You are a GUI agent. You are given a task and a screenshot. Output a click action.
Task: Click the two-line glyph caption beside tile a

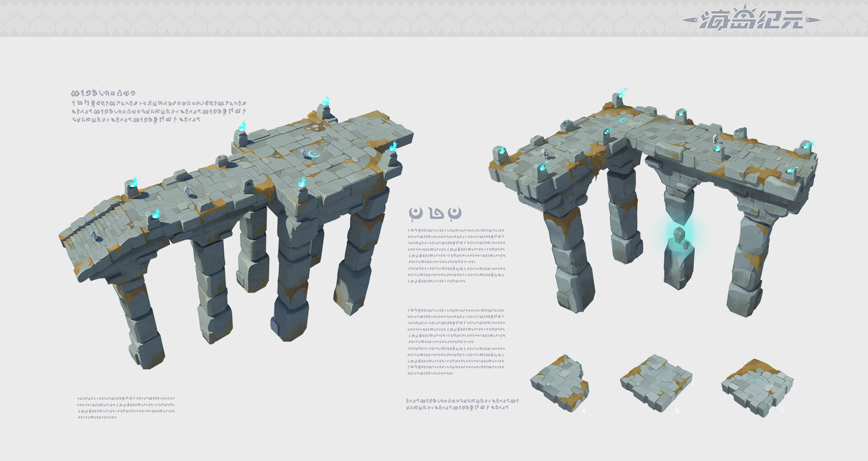coord(462,404)
